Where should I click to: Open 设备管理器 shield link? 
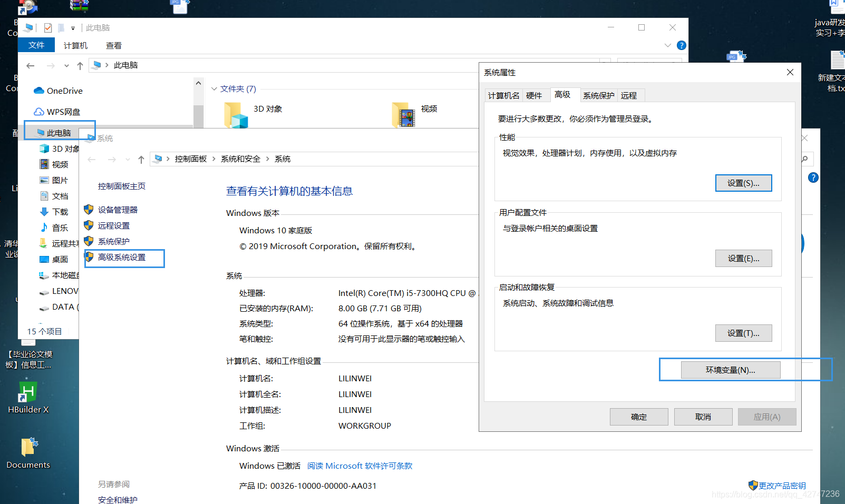click(x=118, y=210)
